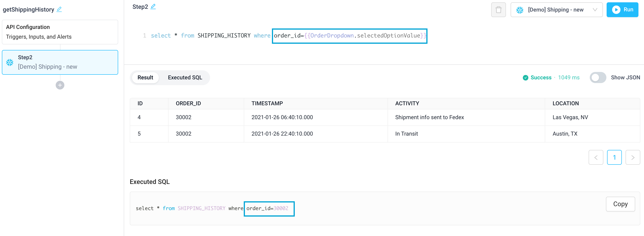Click the edit pencil next to Step2 title
The height and width of the screenshot is (236, 644).
tap(153, 7)
